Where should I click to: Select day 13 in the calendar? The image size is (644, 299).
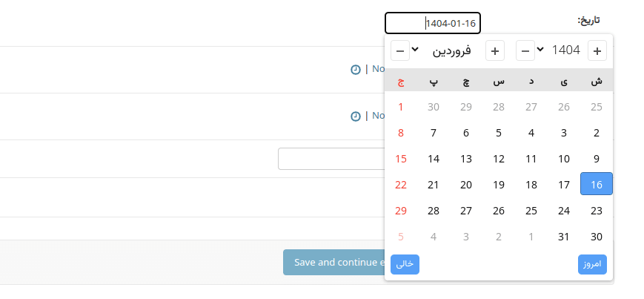click(465, 159)
